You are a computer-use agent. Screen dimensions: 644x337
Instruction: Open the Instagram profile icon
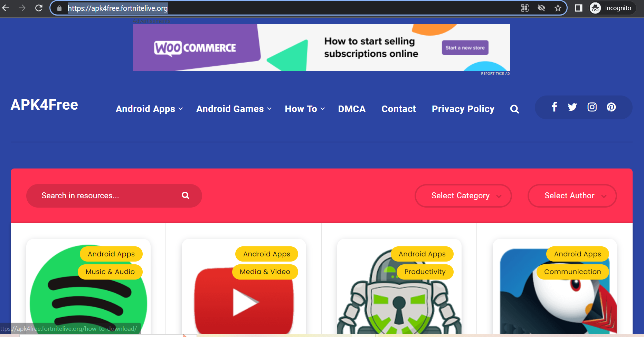[592, 107]
